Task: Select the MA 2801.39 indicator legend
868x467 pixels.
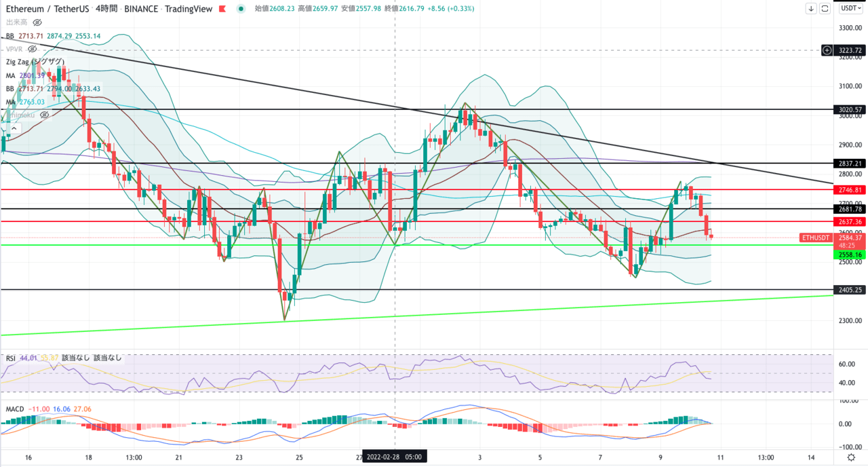Action: click(25, 75)
